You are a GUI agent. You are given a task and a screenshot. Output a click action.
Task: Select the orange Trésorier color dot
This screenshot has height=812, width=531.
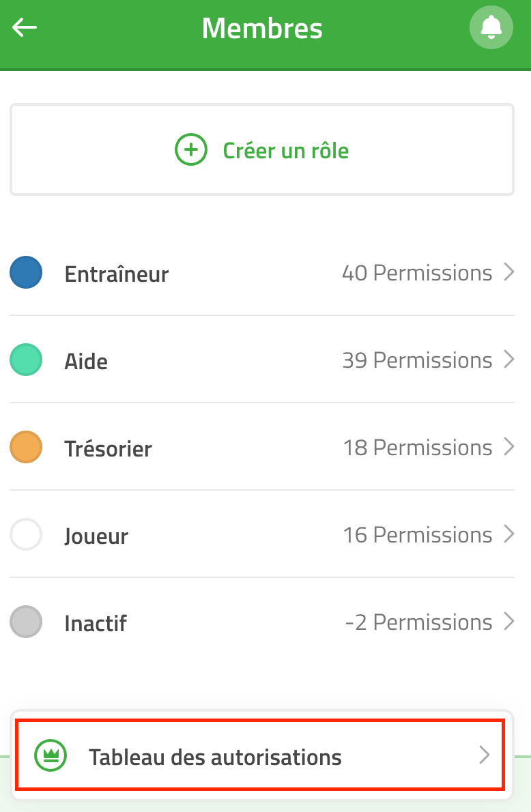click(26, 447)
